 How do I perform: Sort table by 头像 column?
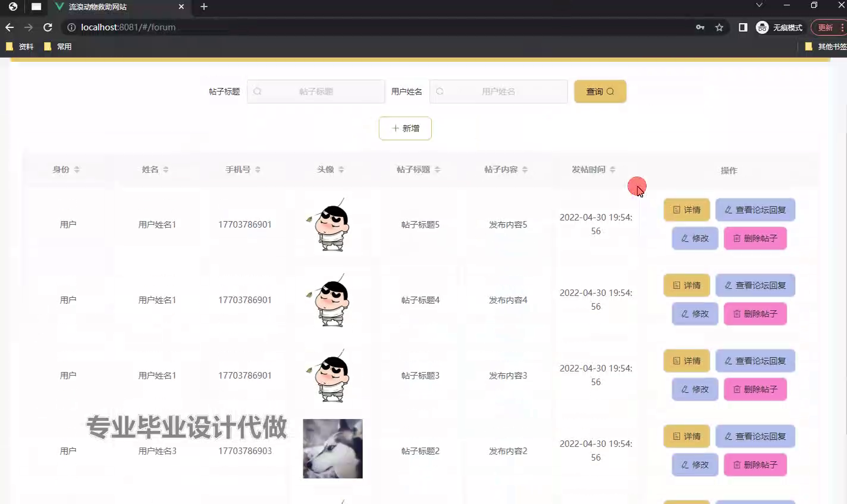tap(341, 169)
